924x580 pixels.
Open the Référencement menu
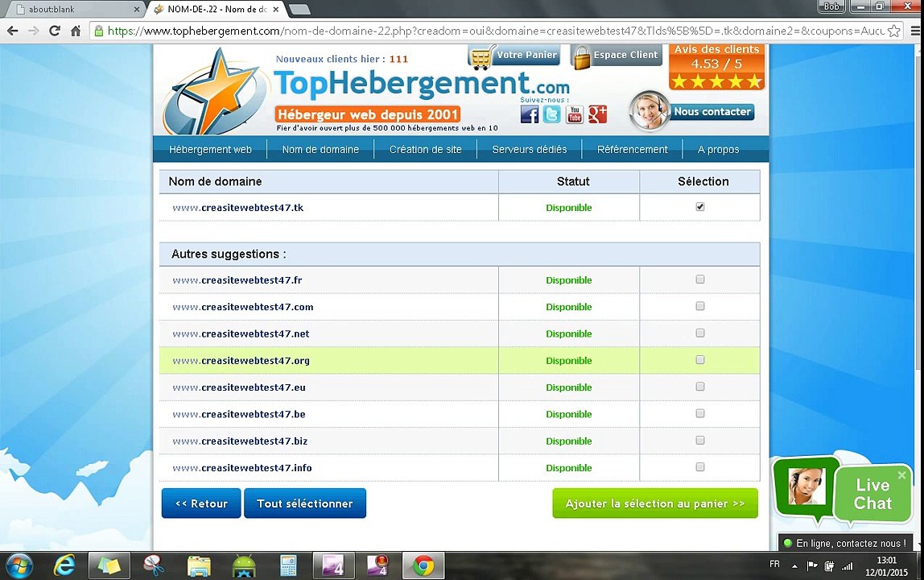633,149
